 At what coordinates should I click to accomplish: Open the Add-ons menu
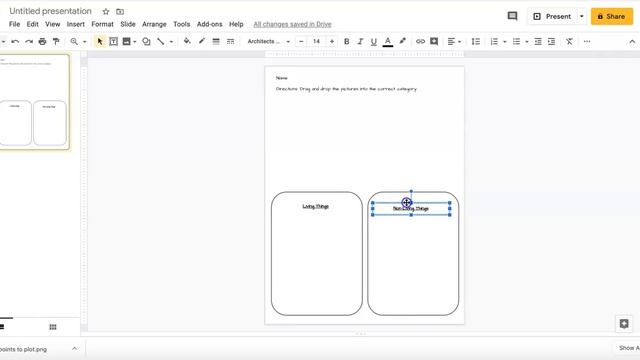209,24
